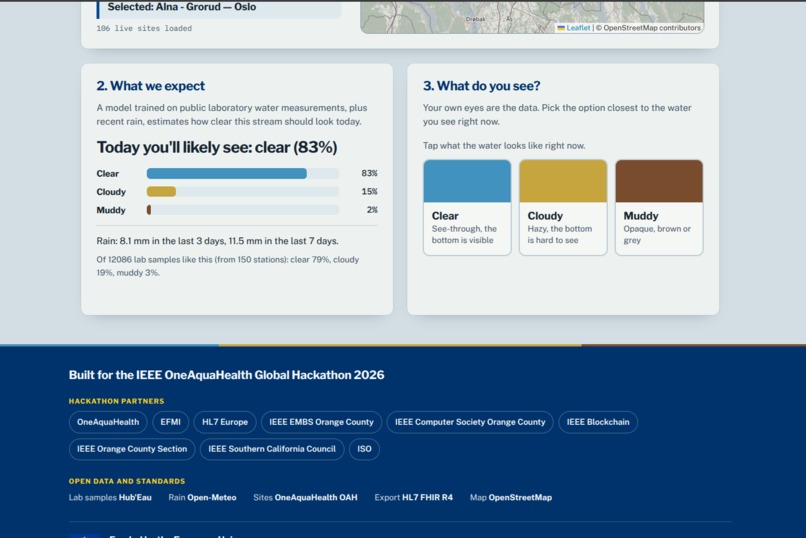Image resolution: width=806 pixels, height=538 pixels.
Task: Open IEEE Southern California Council chip
Action: (x=272, y=449)
